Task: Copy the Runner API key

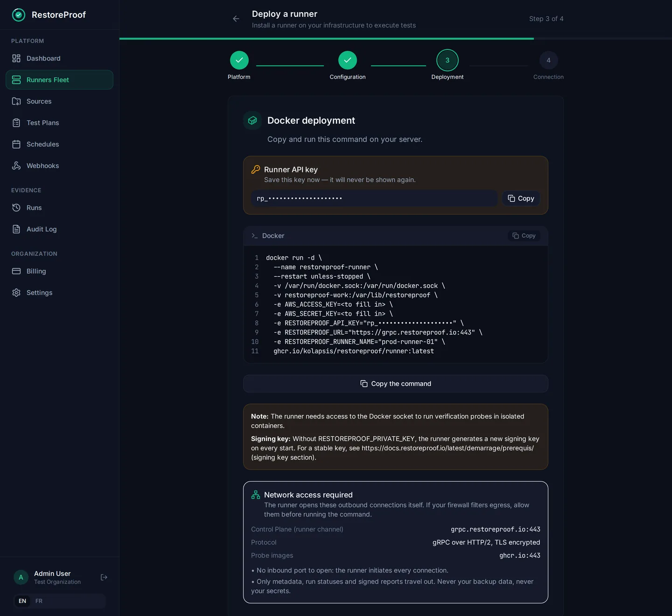Action: coord(521,198)
